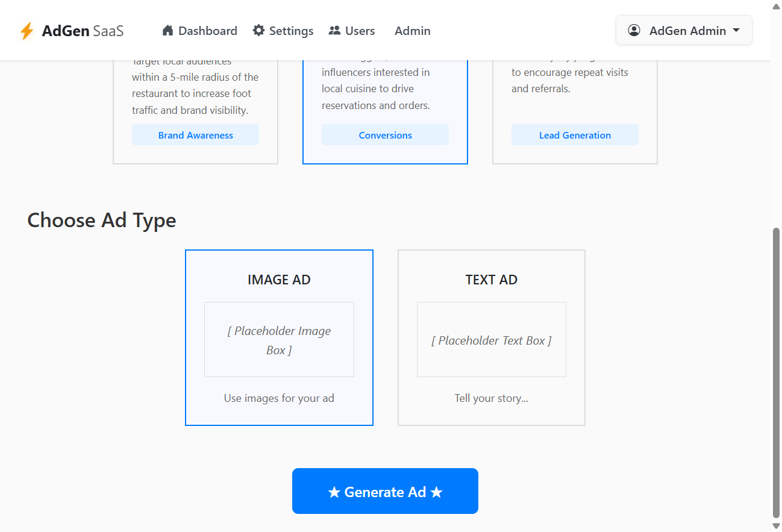782x532 pixels.
Task: Open the Admin navigation menu
Action: tap(413, 31)
